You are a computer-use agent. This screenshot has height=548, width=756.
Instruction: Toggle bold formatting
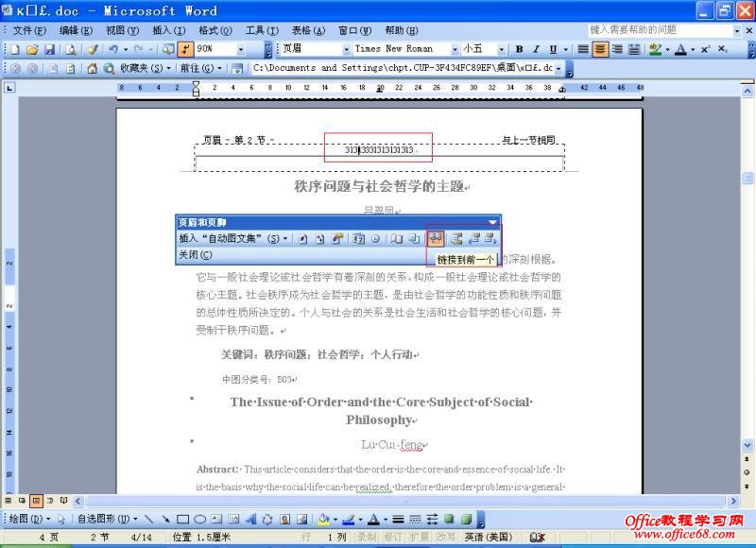tap(519, 49)
